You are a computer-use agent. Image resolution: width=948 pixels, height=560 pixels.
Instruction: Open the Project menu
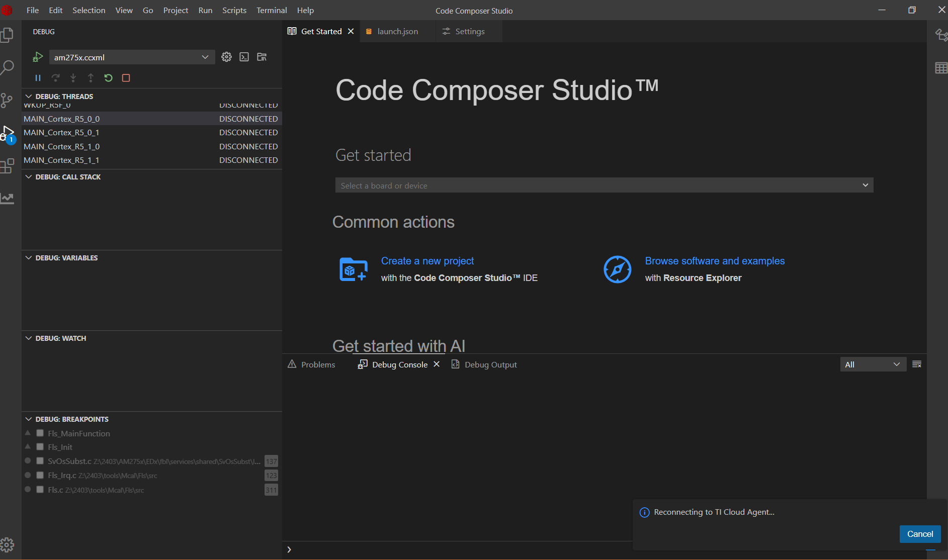pyautogui.click(x=176, y=10)
